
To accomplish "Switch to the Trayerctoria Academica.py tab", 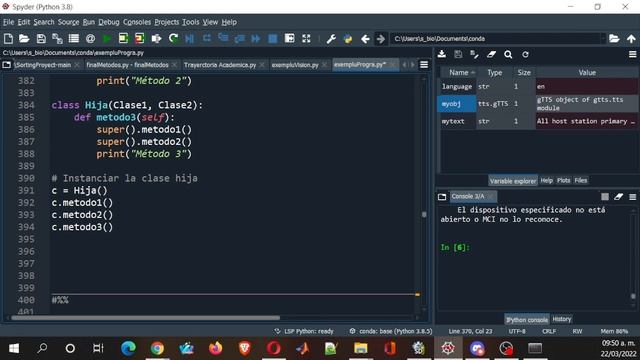I will pyautogui.click(x=220, y=65).
